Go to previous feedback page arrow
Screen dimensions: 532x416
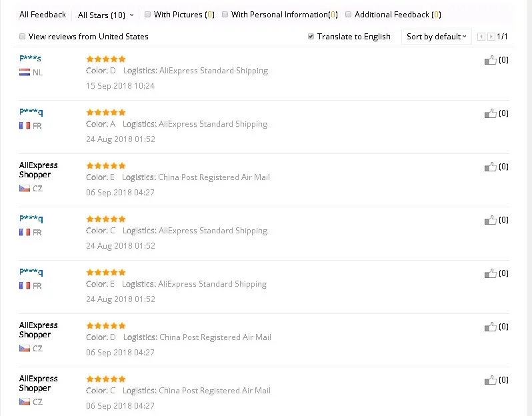click(x=482, y=37)
